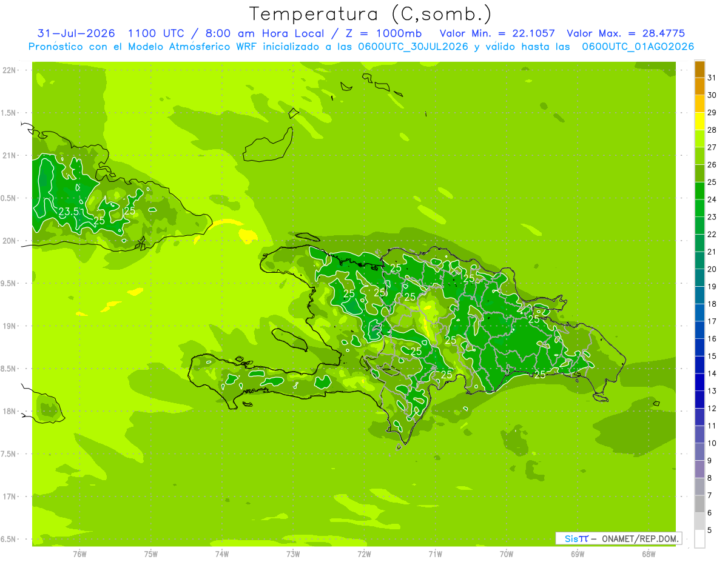Screen dimensions: 728x562
Task: Click the dark orange top color scale swatch
Action: coord(699,70)
